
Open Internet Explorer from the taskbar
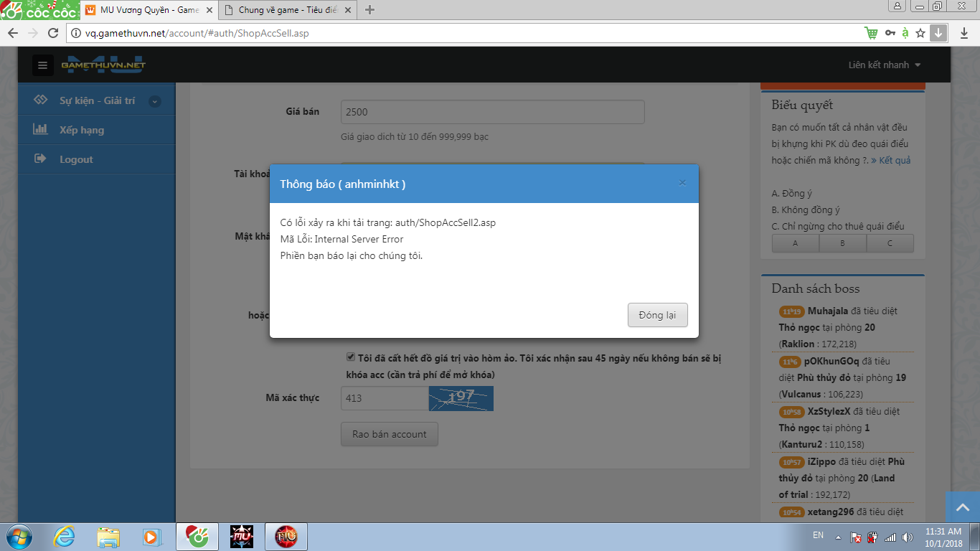pos(65,536)
